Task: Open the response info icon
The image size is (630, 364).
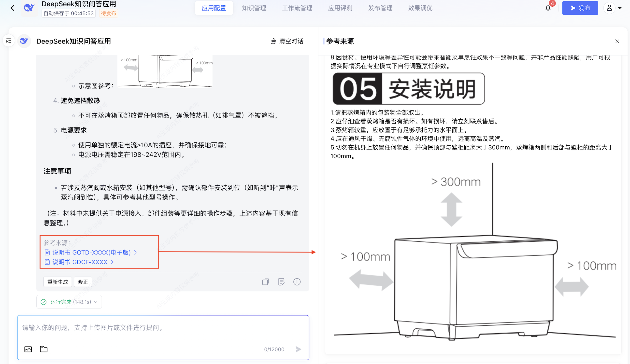Action: point(297,282)
